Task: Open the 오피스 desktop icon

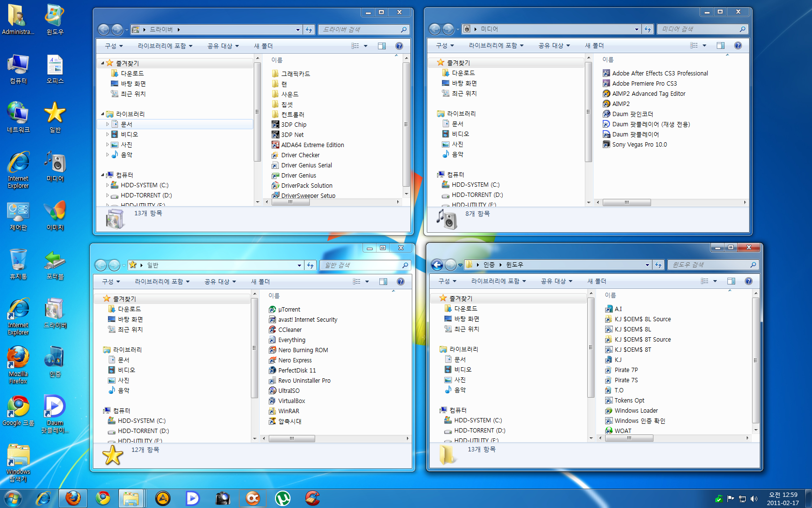Action: (55, 69)
